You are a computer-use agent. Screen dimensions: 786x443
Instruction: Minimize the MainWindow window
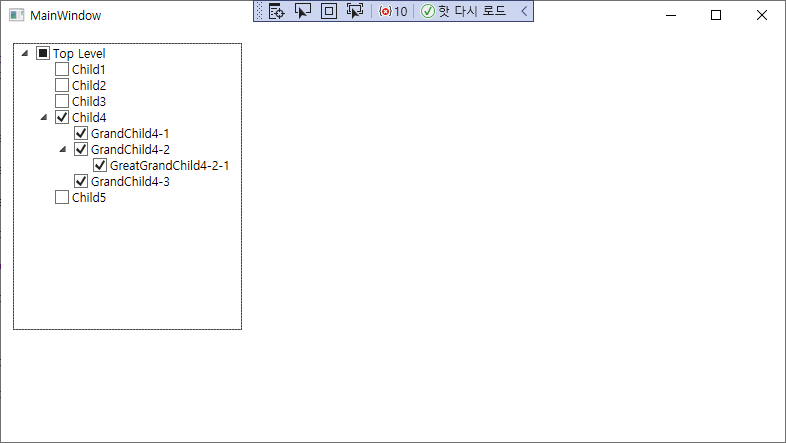[x=671, y=15]
